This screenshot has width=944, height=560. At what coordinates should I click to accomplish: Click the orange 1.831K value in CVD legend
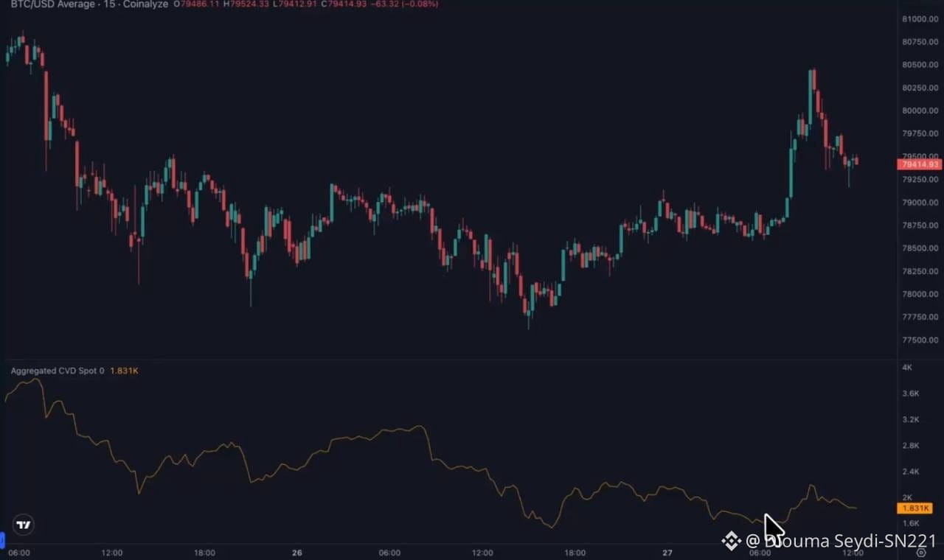tap(124, 371)
